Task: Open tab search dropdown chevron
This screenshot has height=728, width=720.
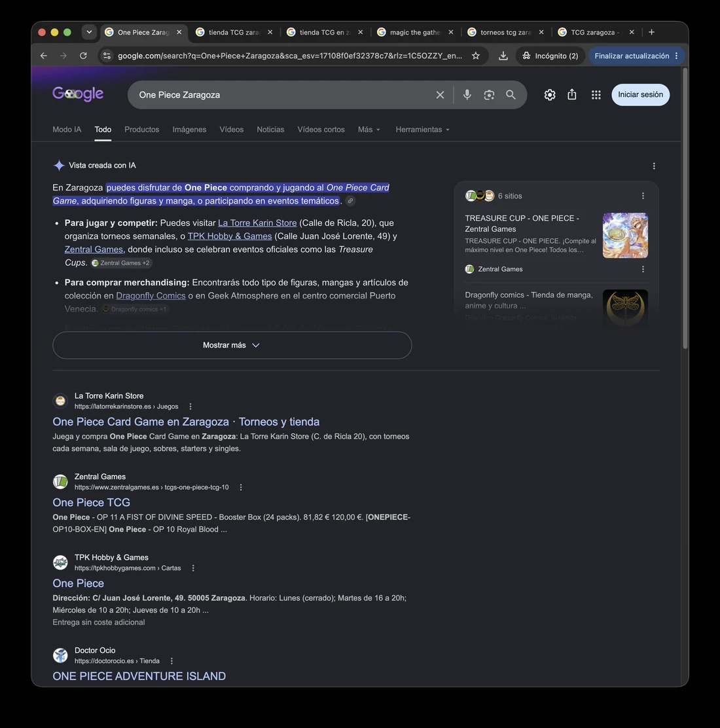Action: (x=89, y=32)
